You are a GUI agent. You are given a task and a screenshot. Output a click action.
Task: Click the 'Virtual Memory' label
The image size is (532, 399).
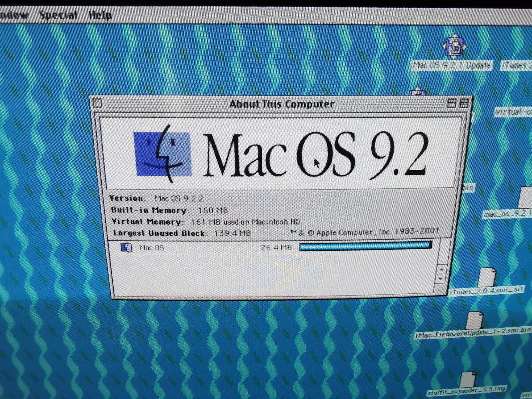click(147, 222)
